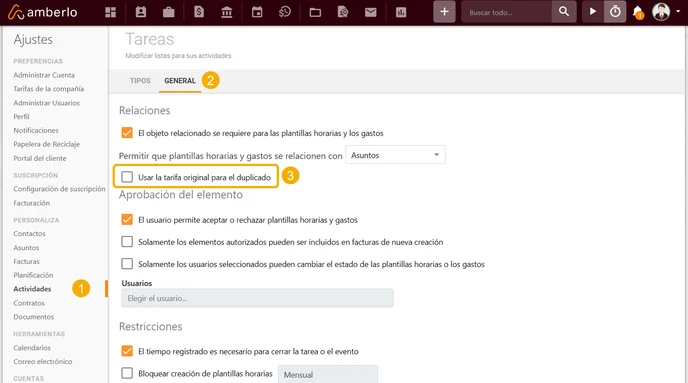Open Correo electrónico settings

pos(43,362)
